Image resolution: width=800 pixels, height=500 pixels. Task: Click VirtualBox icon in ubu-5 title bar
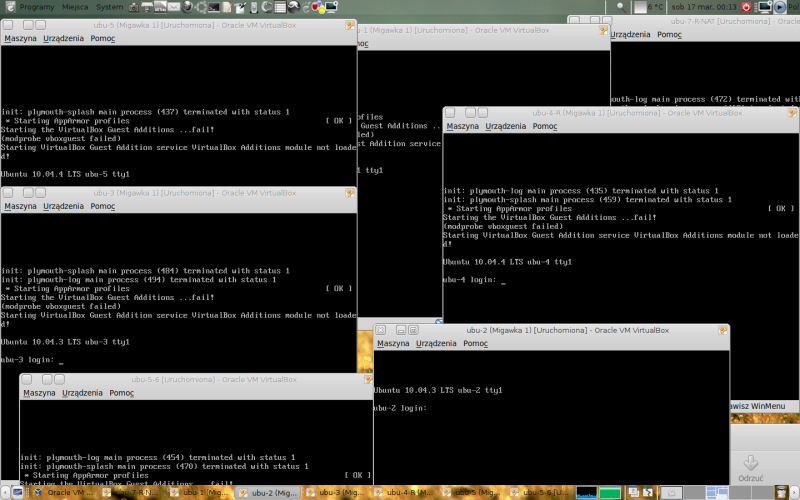tap(349, 25)
